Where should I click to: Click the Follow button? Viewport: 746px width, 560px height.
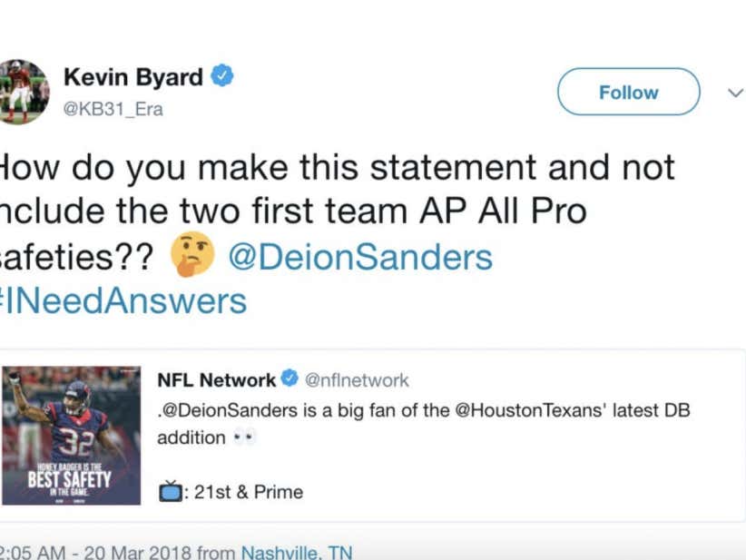click(627, 92)
